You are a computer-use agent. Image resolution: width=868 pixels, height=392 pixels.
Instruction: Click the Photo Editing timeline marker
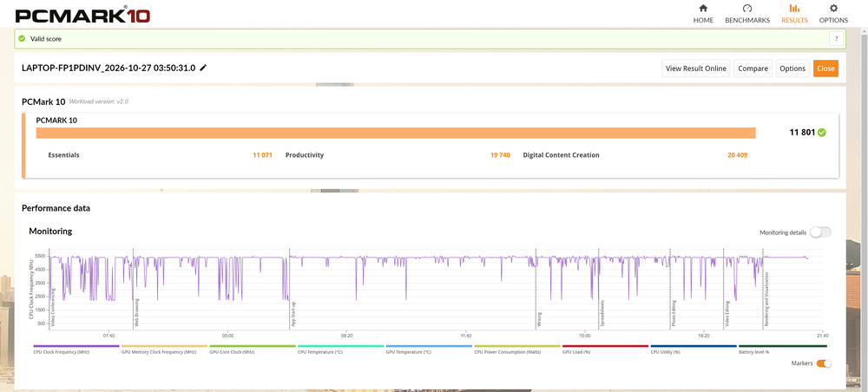pos(674,313)
